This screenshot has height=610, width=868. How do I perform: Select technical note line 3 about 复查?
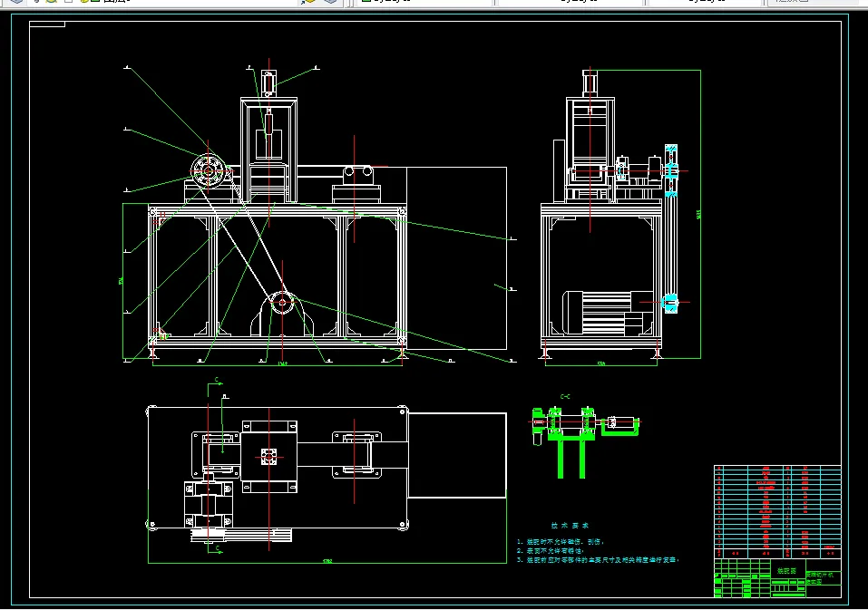coord(598,560)
